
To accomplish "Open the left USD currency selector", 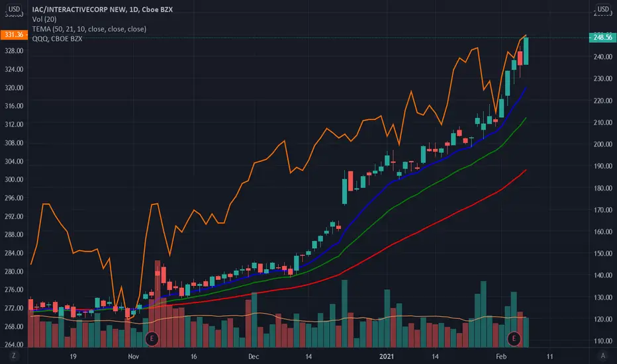I will (14, 9).
